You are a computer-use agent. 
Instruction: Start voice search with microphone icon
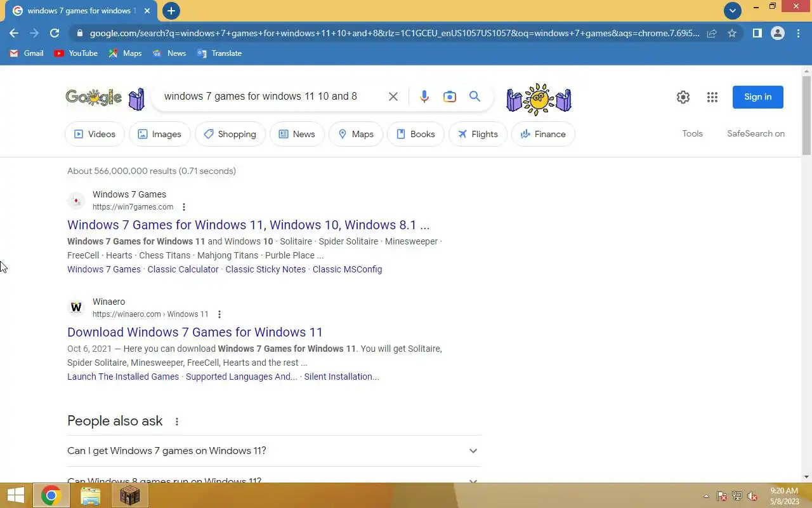pyautogui.click(x=424, y=97)
